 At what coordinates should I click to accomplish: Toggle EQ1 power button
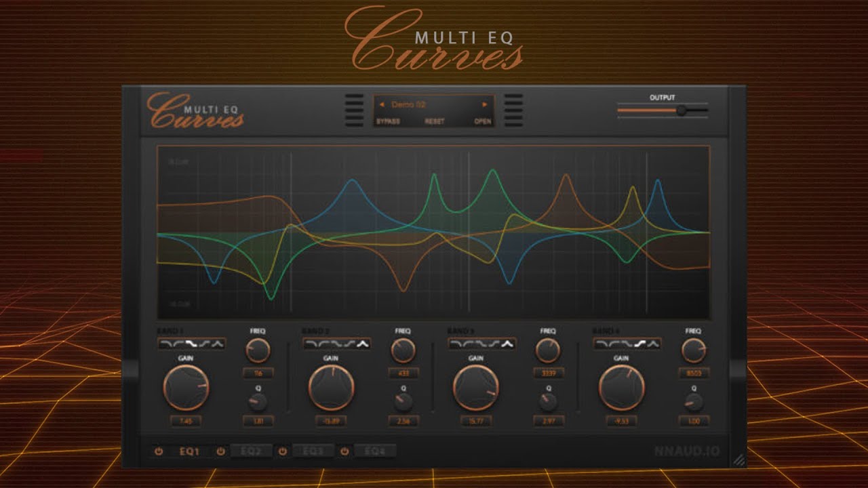point(158,451)
